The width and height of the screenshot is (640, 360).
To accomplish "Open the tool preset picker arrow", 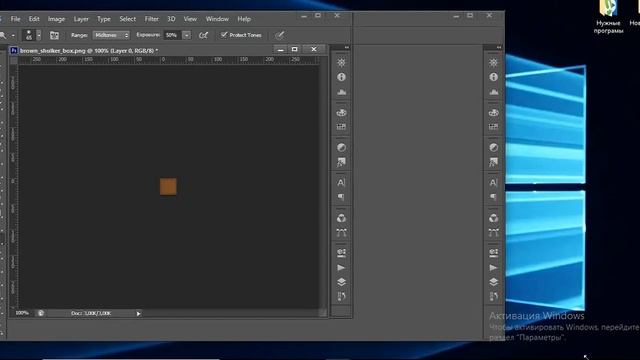I will [x=13, y=36].
